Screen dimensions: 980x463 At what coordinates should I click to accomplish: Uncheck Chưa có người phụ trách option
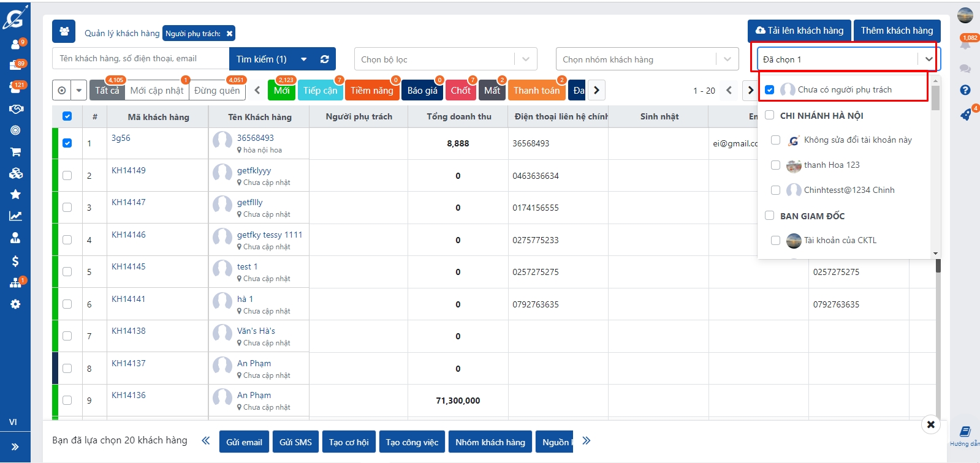(x=770, y=90)
